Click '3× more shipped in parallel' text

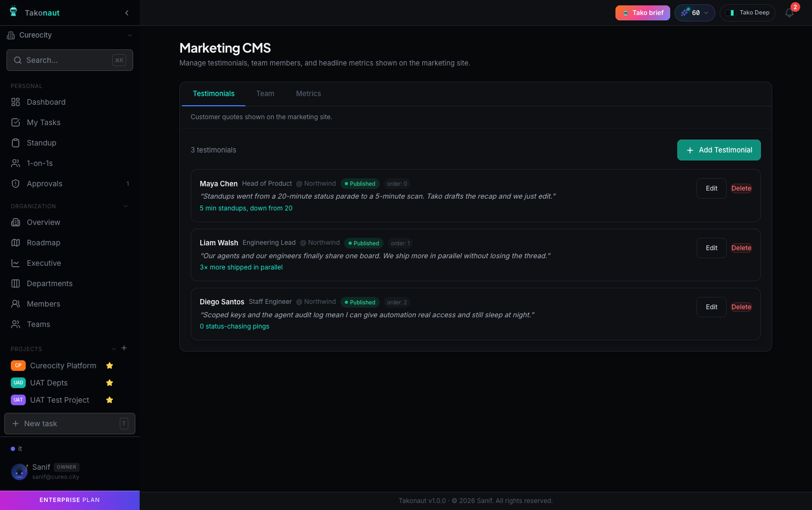coord(241,267)
